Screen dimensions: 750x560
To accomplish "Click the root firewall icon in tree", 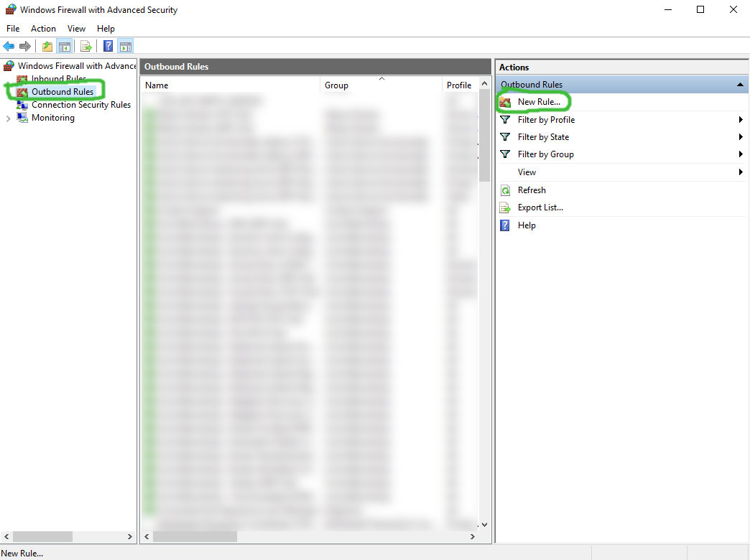I will (9, 66).
